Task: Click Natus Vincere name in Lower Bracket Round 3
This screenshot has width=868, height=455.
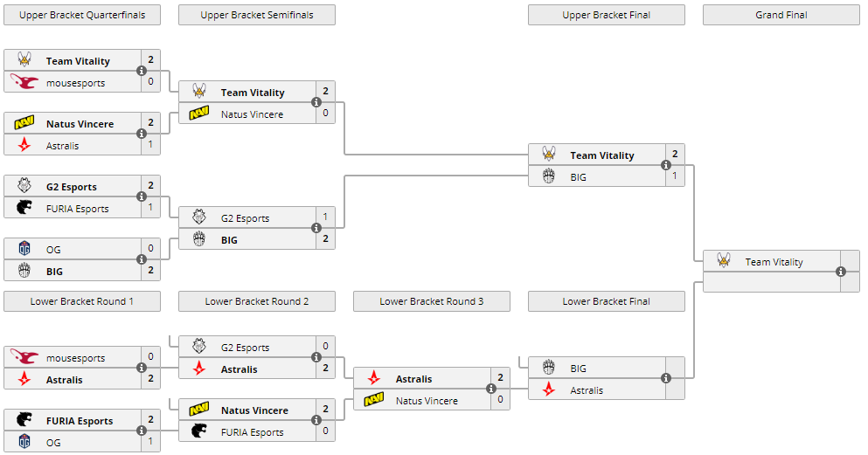Action: (427, 401)
